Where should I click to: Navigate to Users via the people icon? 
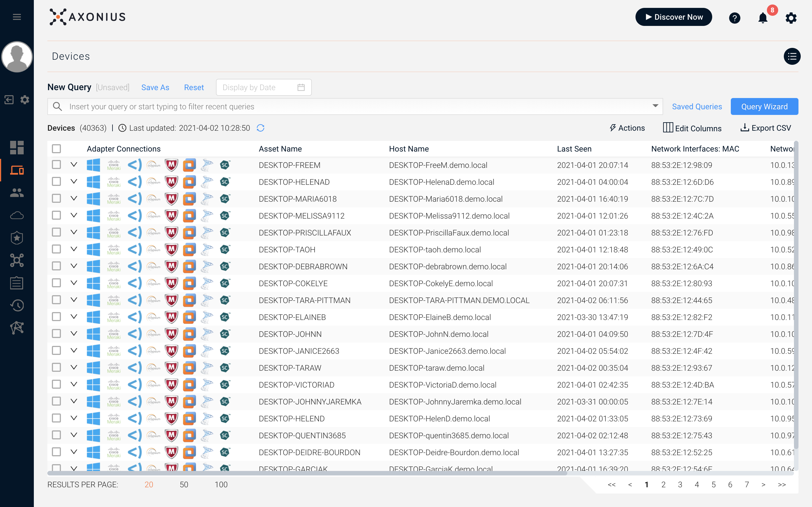click(x=17, y=193)
